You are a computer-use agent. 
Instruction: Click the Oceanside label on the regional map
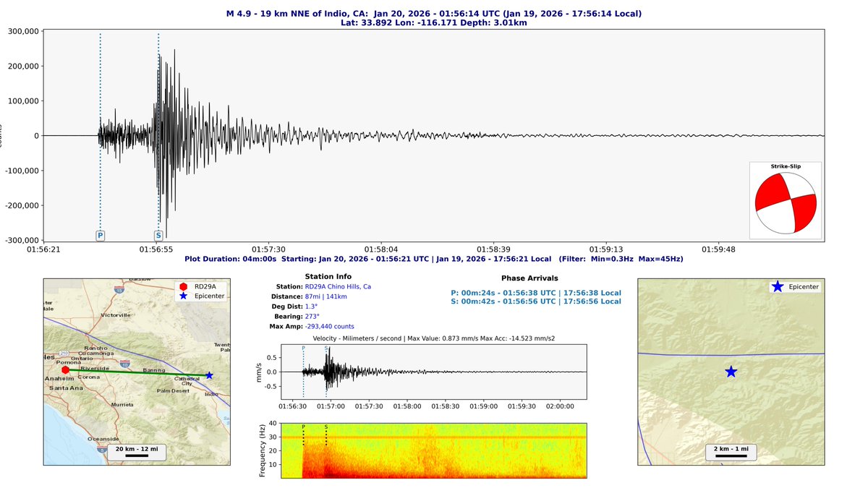(x=103, y=439)
